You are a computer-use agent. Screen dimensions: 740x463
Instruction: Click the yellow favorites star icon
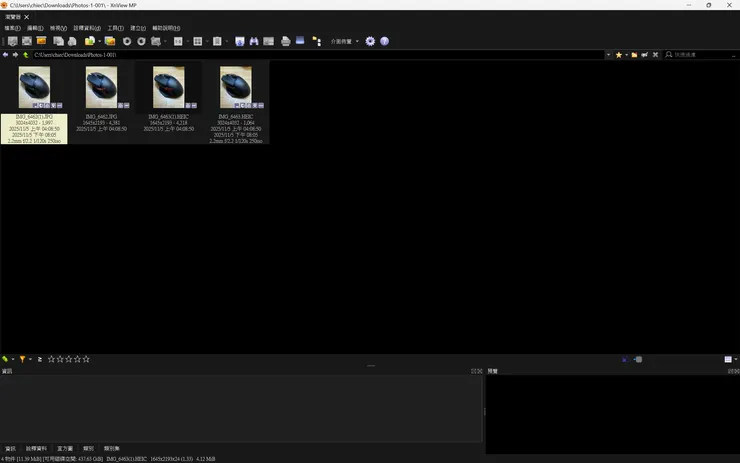coord(619,55)
